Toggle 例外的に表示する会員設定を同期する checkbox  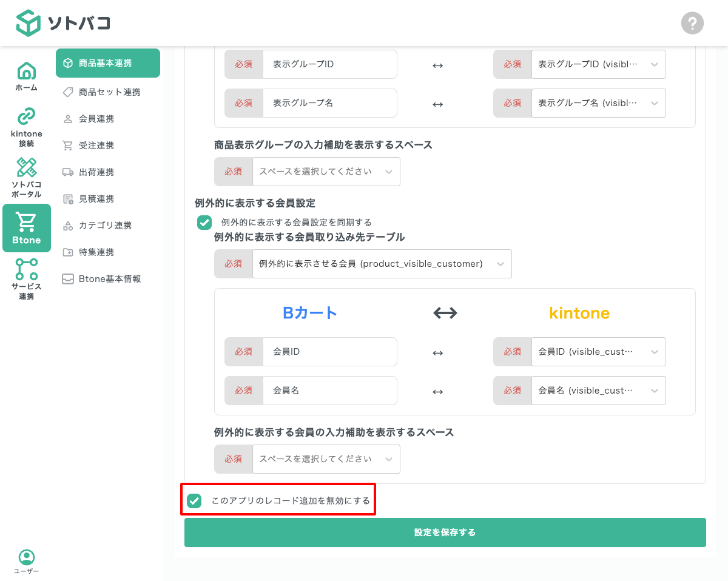204,223
